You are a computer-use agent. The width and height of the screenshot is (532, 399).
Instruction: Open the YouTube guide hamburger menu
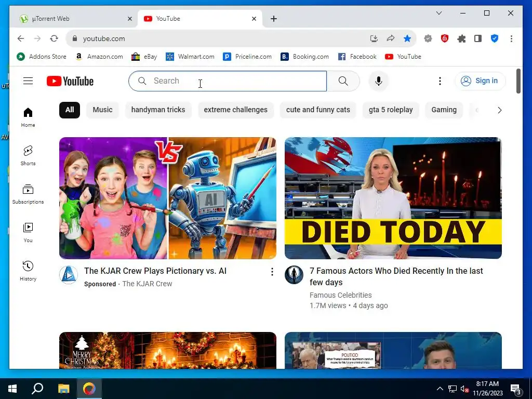pos(28,81)
